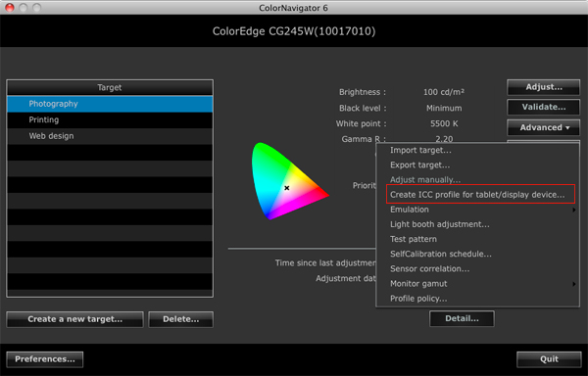
Task: Click the color gamut chromaticity diagram
Action: [x=290, y=181]
